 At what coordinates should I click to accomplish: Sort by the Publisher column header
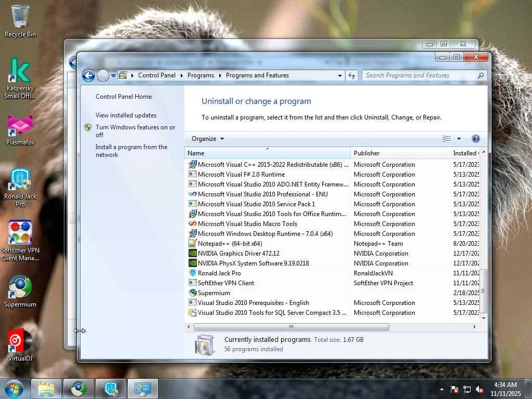tap(401, 153)
